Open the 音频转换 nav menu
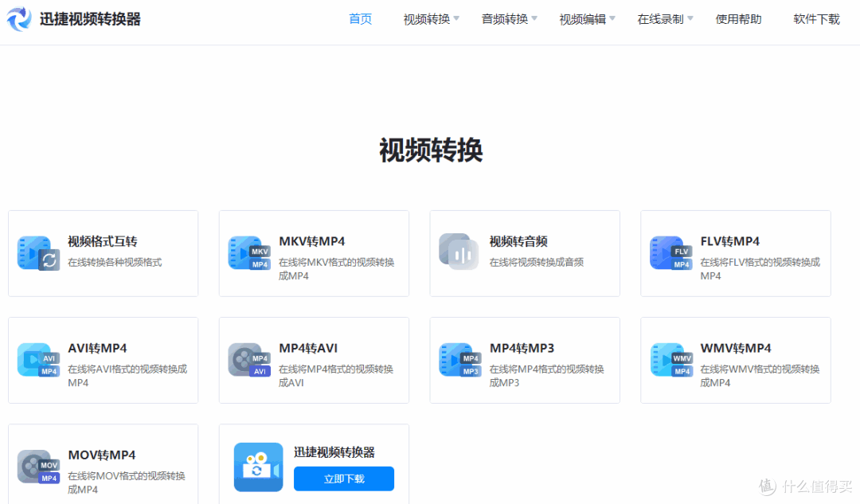The height and width of the screenshot is (504, 860). coord(505,19)
